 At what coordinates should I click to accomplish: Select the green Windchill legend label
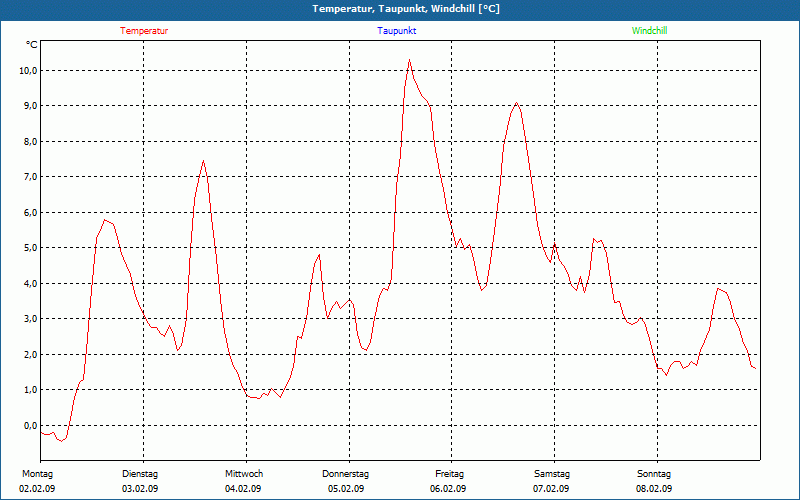pyautogui.click(x=649, y=31)
